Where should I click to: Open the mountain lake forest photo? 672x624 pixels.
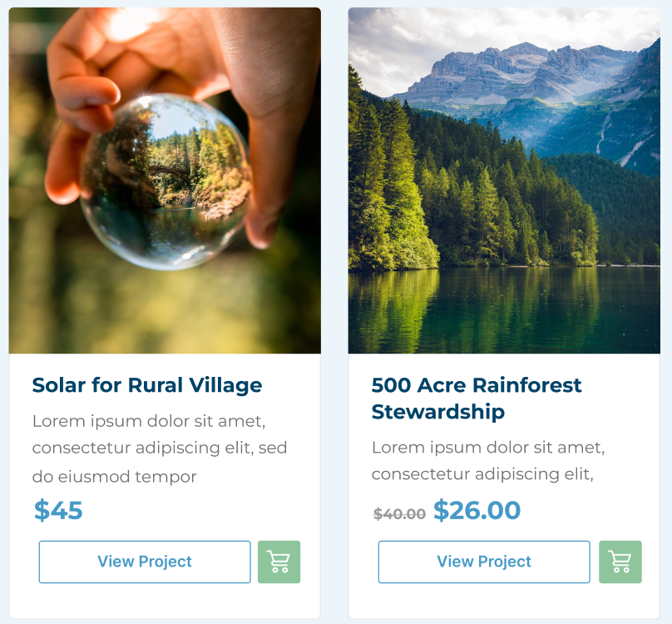(x=504, y=181)
